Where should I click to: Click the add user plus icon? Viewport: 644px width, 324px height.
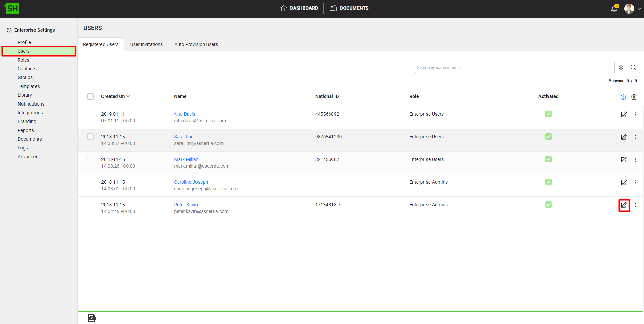(623, 97)
